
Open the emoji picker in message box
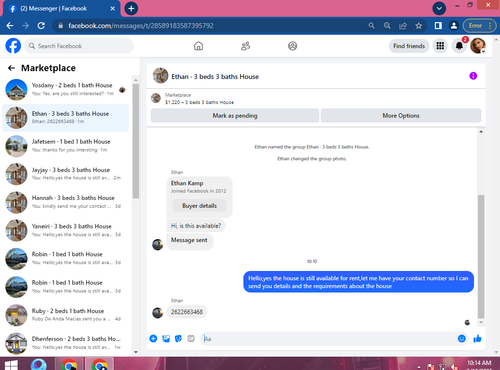pos(462,339)
